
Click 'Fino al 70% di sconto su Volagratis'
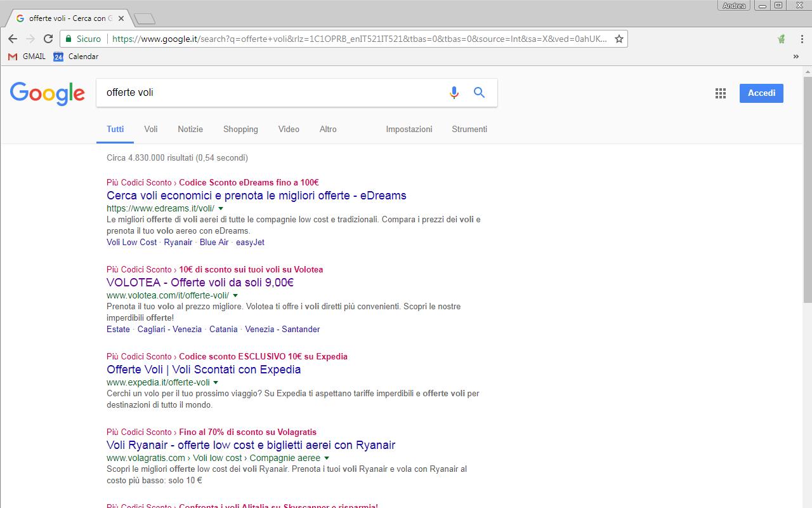pos(247,432)
